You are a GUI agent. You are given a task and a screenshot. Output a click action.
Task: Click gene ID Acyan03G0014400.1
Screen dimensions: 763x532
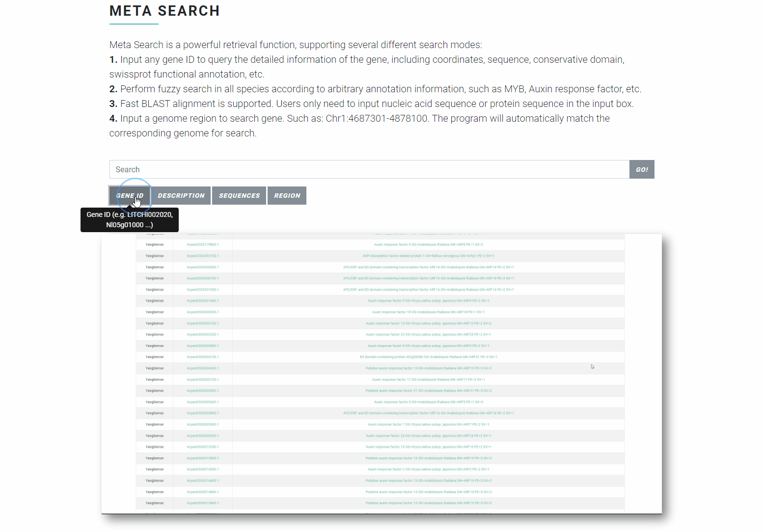pyautogui.click(x=203, y=480)
